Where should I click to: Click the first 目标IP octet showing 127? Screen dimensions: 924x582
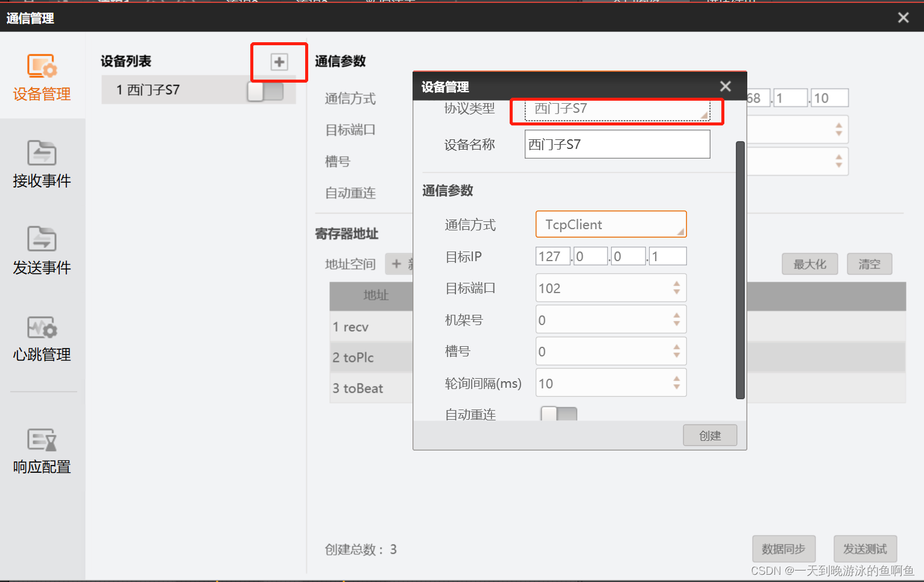pyautogui.click(x=553, y=256)
